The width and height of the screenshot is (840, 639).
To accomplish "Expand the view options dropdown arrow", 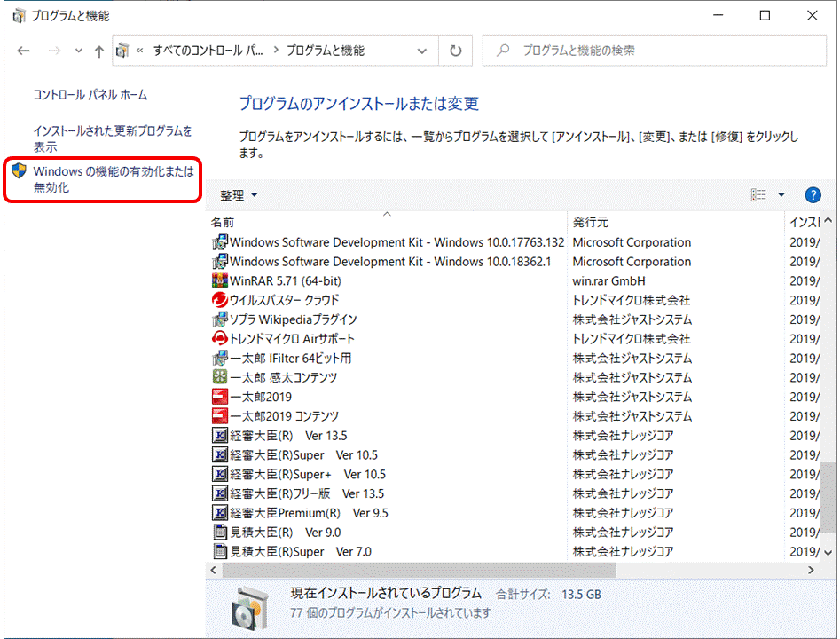I will pyautogui.click(x=781, y=195).
